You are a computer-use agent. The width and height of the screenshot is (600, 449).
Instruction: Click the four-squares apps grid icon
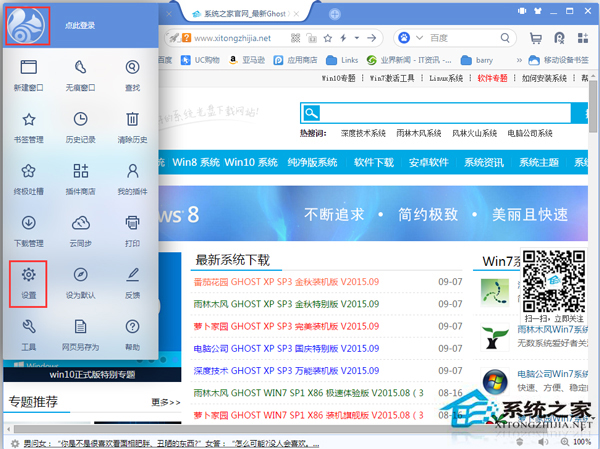pos(583,38)
